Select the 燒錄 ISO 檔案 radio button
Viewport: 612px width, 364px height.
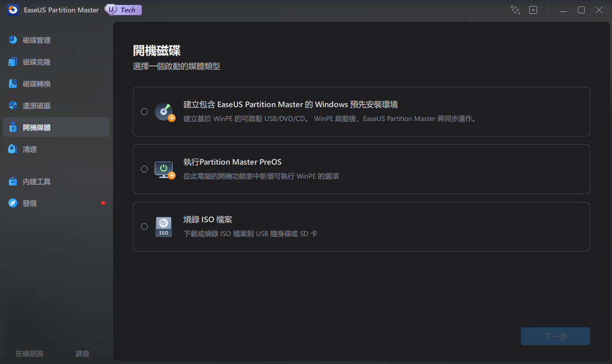click(144, 227)
